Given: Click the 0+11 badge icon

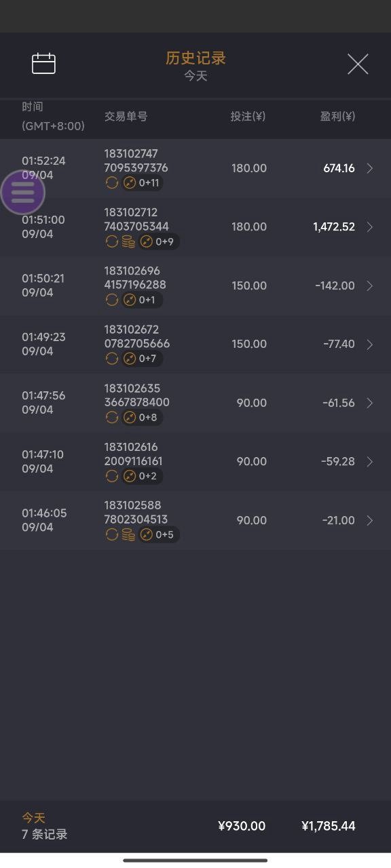Looking at the screenshot, I should 142,182.
